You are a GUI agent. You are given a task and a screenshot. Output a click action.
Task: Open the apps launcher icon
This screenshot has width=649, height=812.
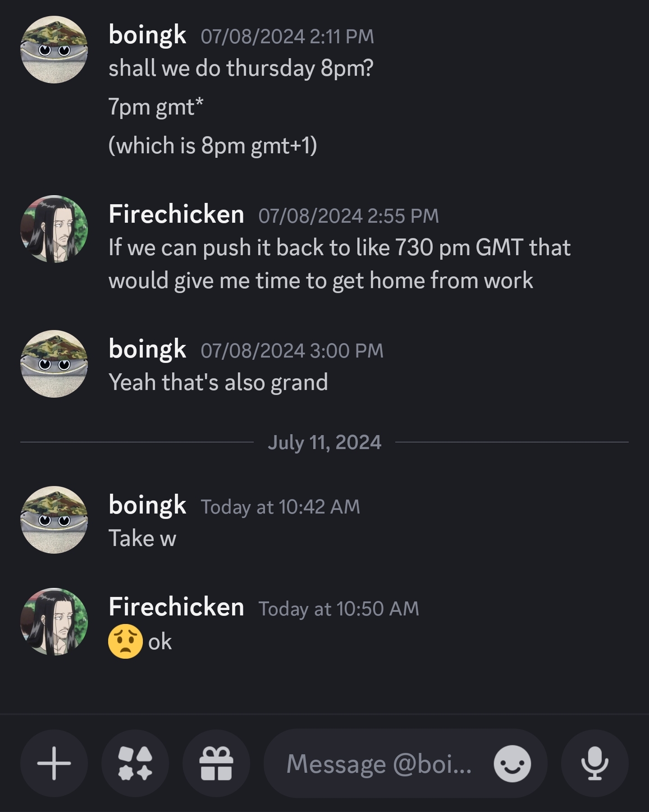pyautogui.click(x=135, y=763)
